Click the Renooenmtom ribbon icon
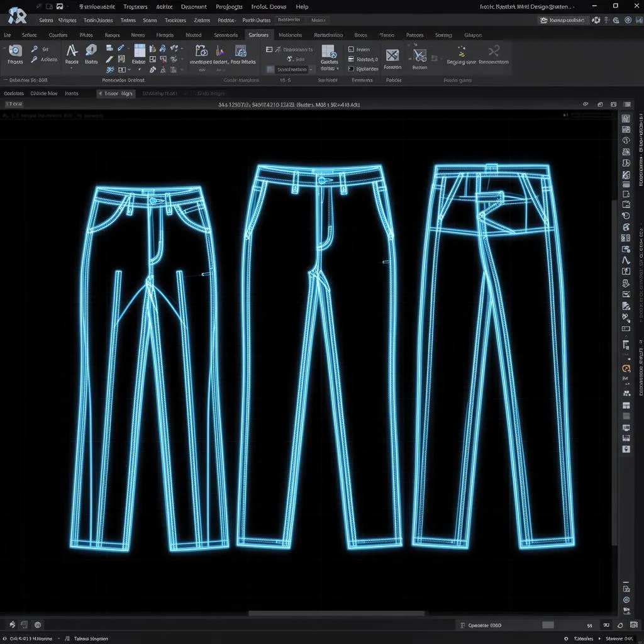 (494, 51)
